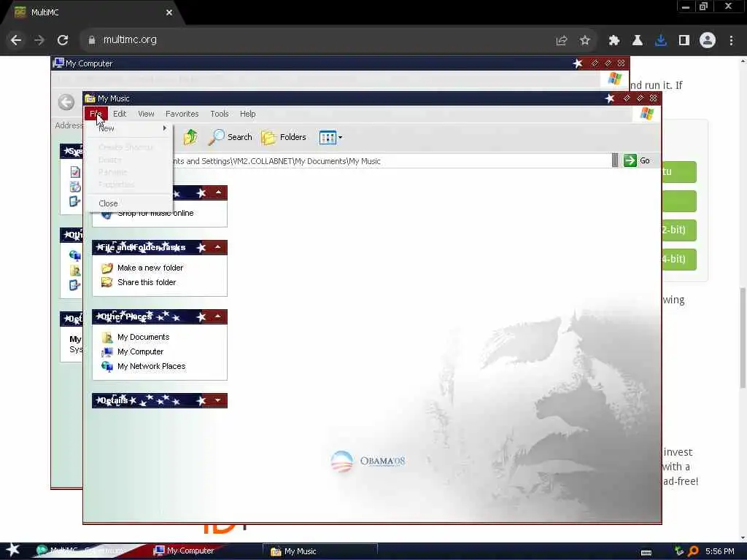The width and height of the screenshot is (747, 560).
Task: Expand the New submenu in File menu
Action: (x=128, y=128)
